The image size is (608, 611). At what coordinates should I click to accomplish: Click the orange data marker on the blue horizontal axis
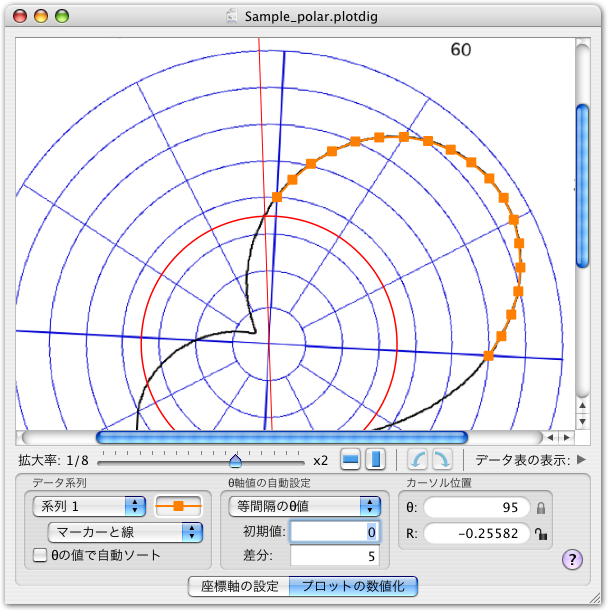point(488,355)
